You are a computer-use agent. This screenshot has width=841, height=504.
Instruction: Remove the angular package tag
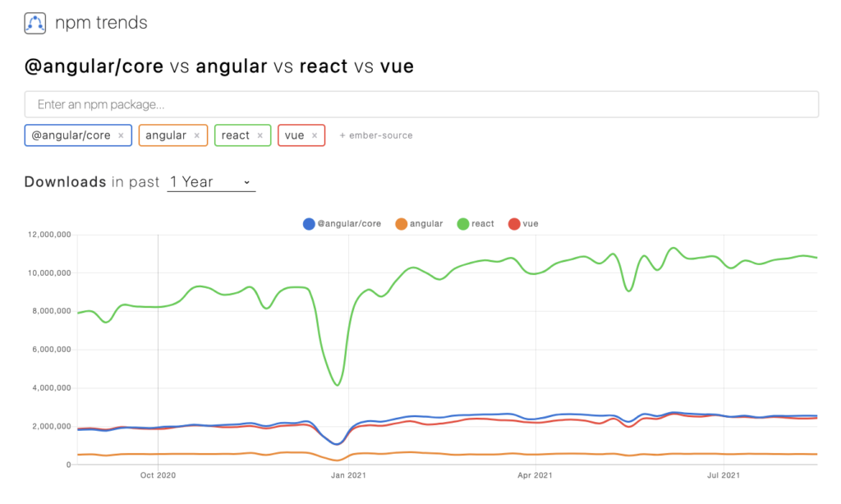coord(196,135)
